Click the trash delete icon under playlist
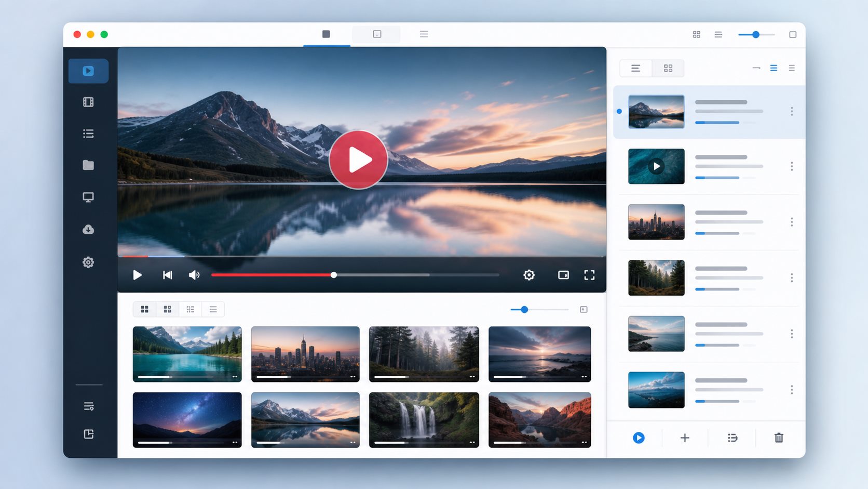This screenshot has width=868, height=489. click(x=779, y=438)
